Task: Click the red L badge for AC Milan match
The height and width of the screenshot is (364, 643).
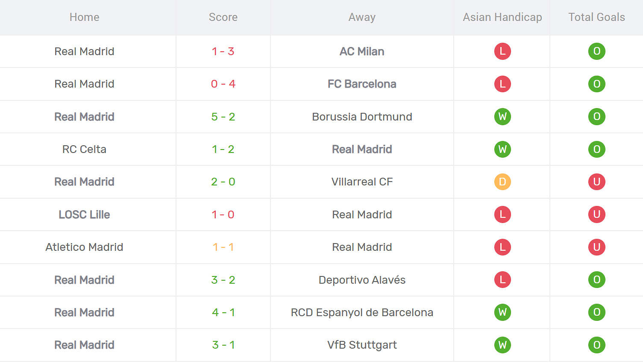Action: (x=502, y=51)
